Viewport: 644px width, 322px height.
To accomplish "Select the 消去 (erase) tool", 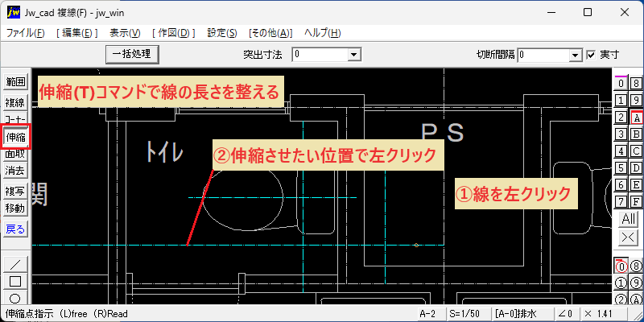I will point(15,170).
